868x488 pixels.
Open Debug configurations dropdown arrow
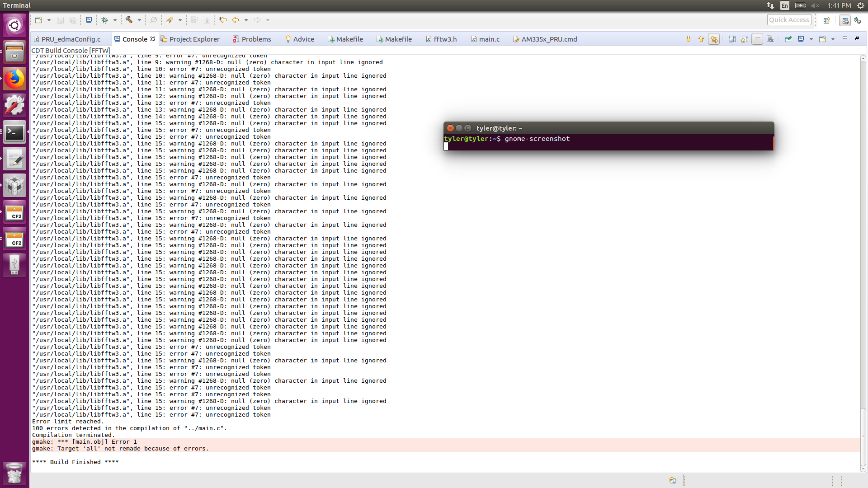click(x=115, y=20)
